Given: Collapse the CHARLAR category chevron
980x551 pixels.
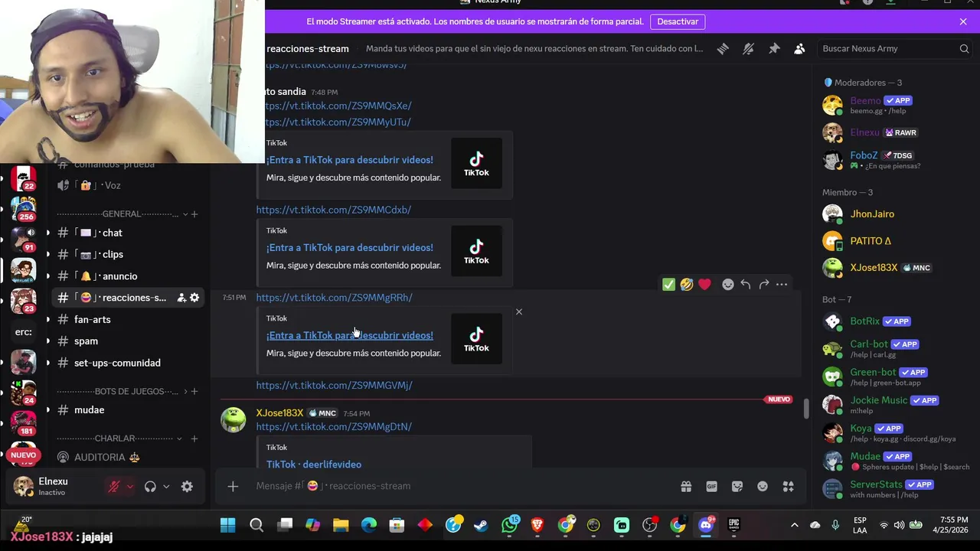Looking at the screenshot, I should click(x=179, y=439).
